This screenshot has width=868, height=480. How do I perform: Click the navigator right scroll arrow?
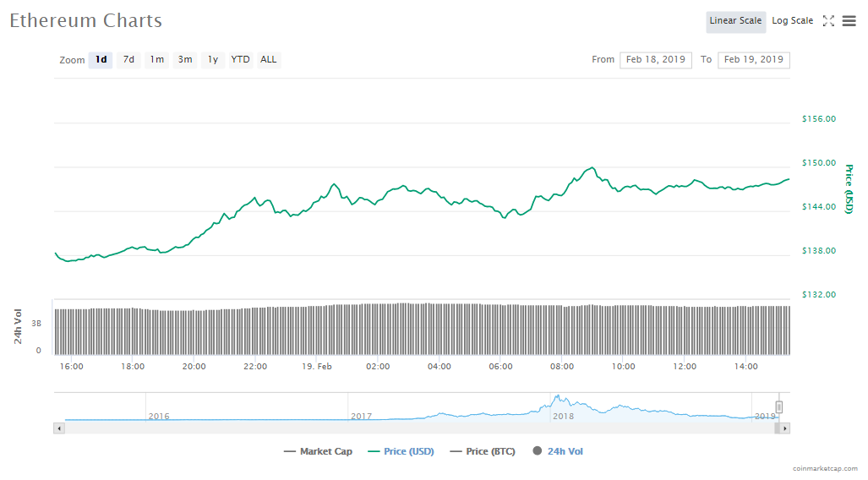(785, 428)
